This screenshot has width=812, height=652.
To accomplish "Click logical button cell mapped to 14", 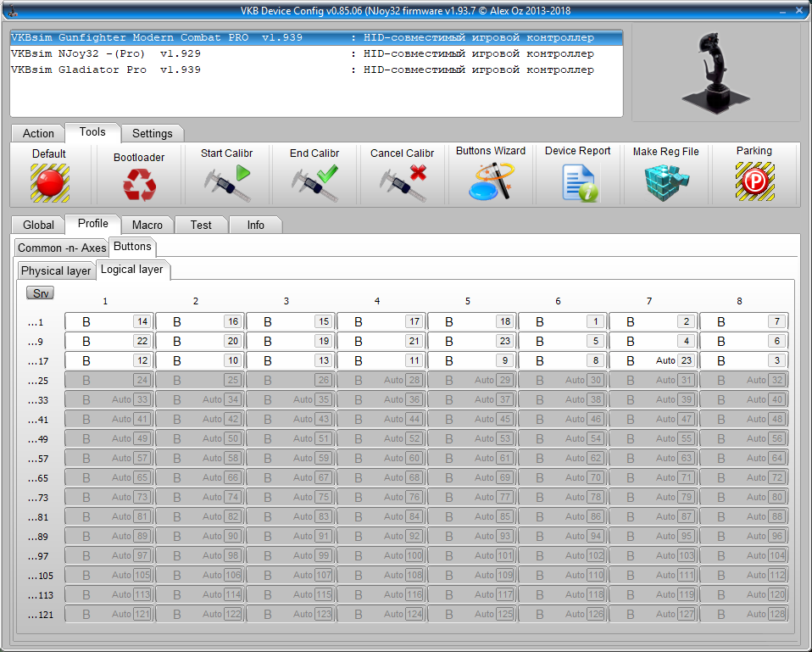I will click(108, 321).
